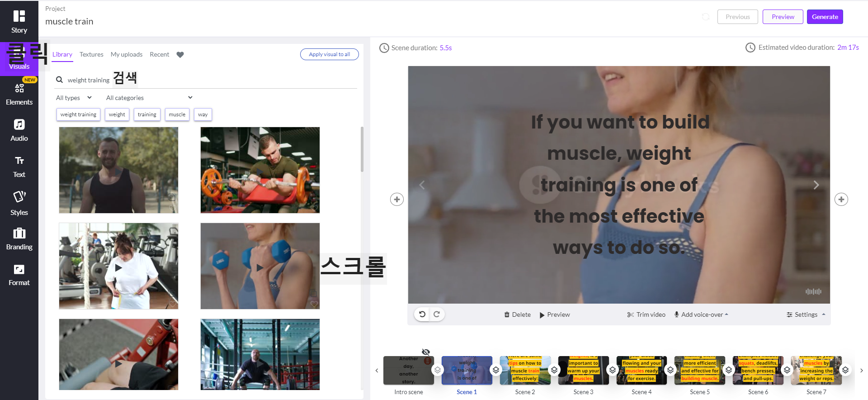The width and height of the screenshot is (868, 400).
Task: Open the All types dropdown
Action: pos(74,98)
